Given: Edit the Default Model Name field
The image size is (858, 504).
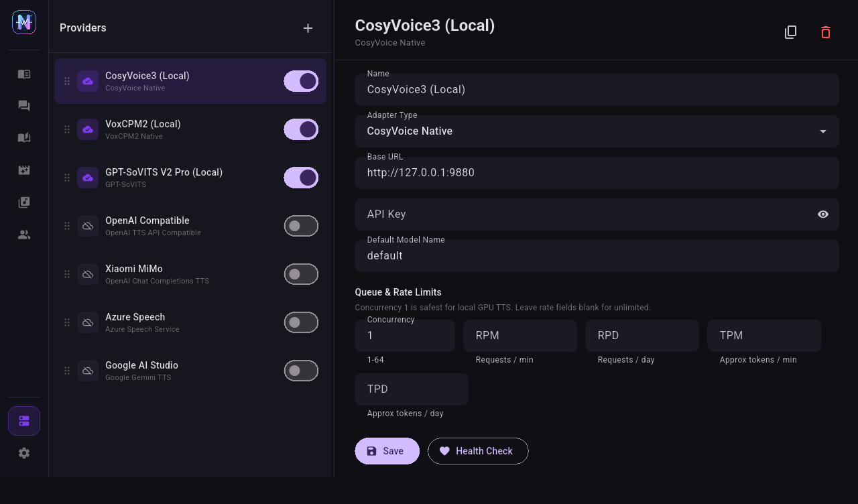Looking at the screenshot, I should click(x=597, y=256).
